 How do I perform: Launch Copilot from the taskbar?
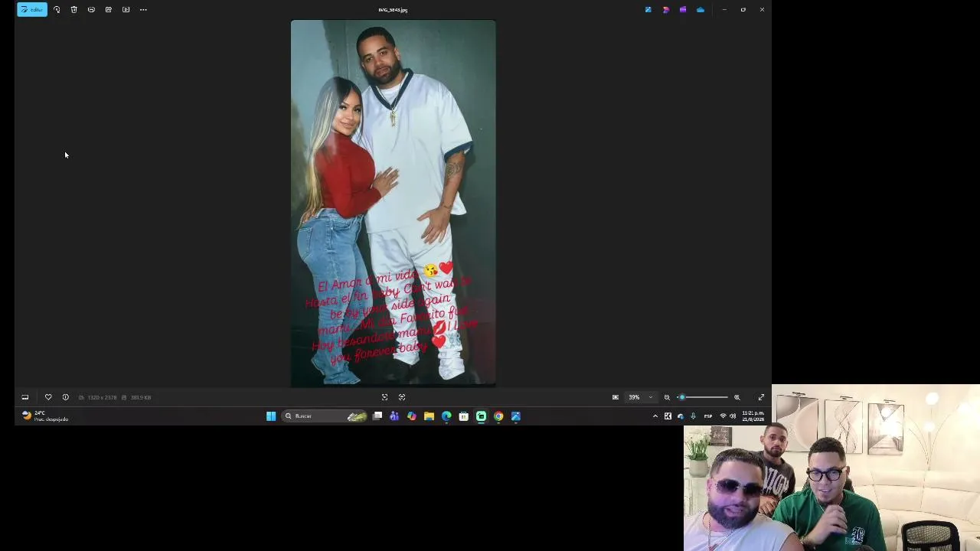point(412,416)
